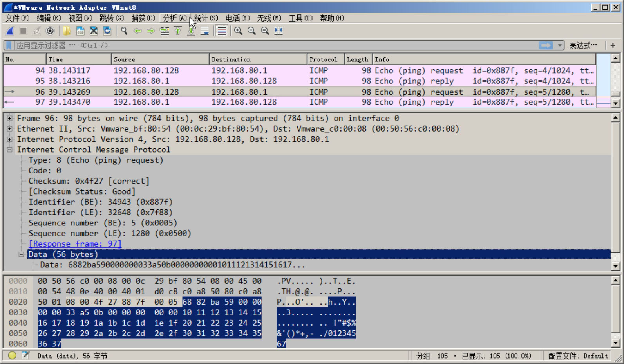Start capturing packets with shark fin icon

[10, 31]
